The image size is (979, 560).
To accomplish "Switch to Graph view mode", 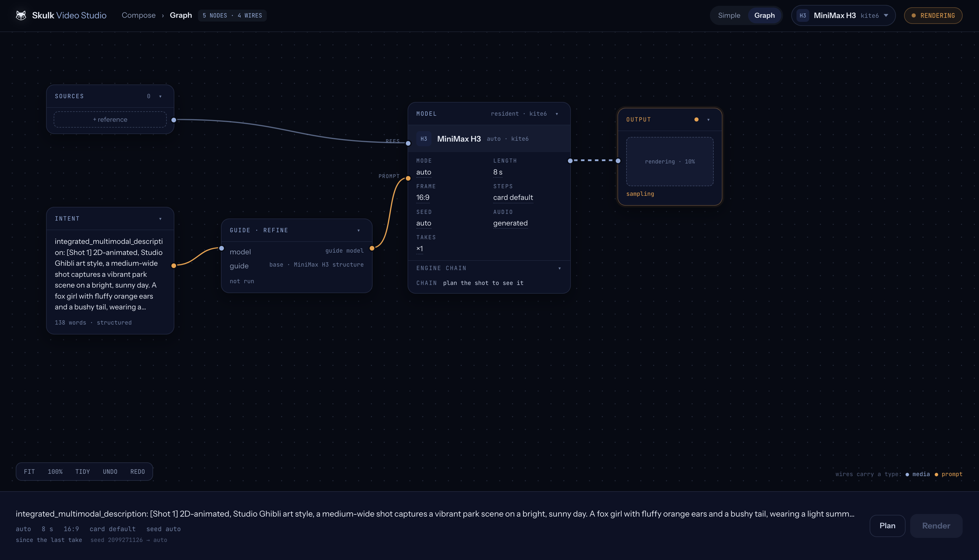I will pos(764,15).
